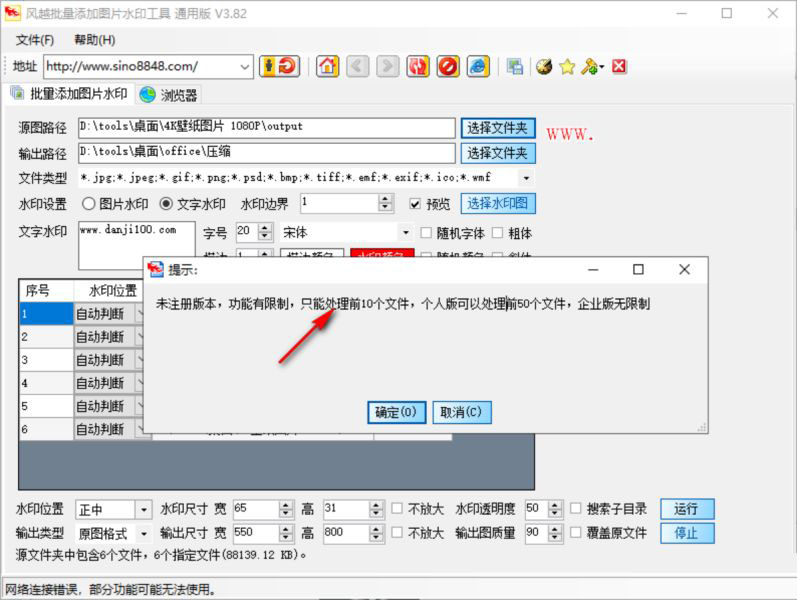The height and width of the screenshot is (600, 797).
Task: Expand row 1 自动判断 position dropdown
Action: 140,314
